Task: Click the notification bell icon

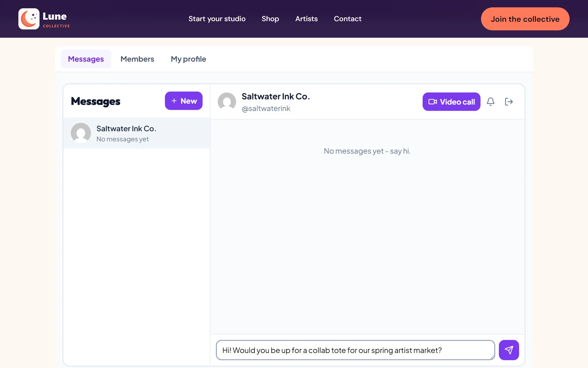Action: [491, 102]
